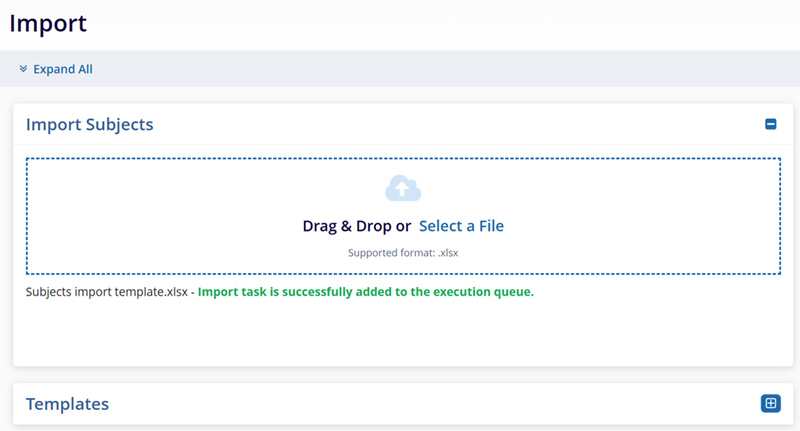
Task: Click the cloud upload icon
Action: (403, 188)
